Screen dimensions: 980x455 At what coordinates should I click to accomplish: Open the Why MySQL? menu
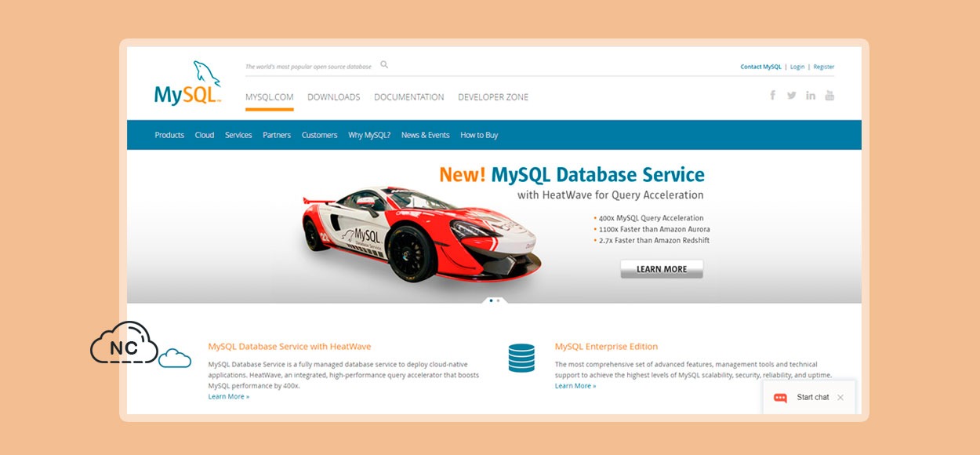point(369,135)
